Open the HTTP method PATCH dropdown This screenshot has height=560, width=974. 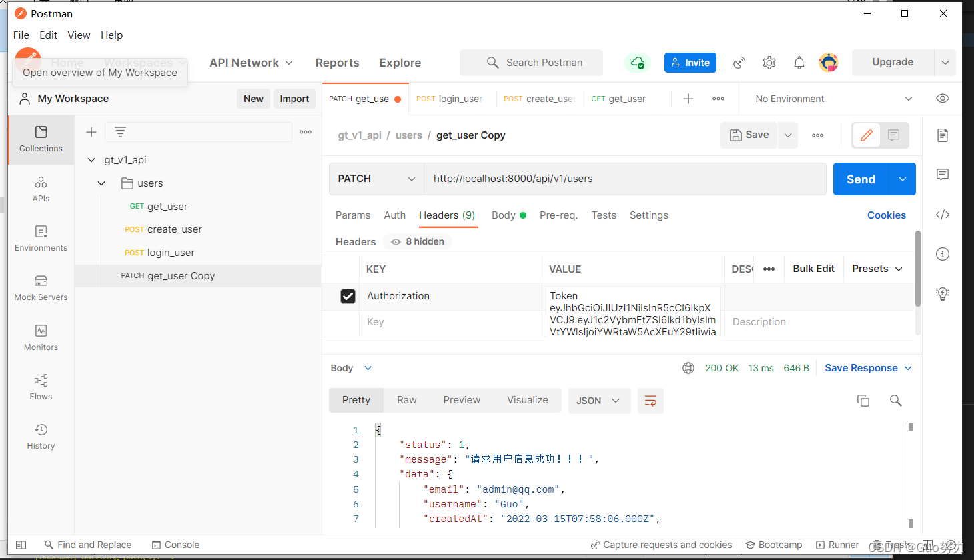pyautogui.click(x=376, y=179)
